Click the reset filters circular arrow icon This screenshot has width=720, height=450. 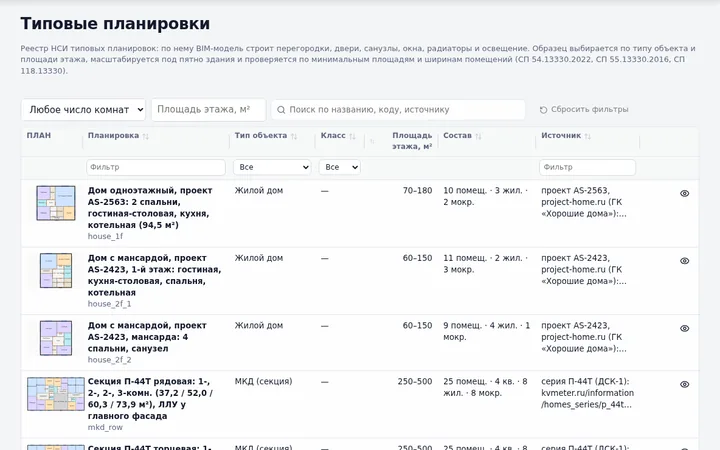point(543,110)
